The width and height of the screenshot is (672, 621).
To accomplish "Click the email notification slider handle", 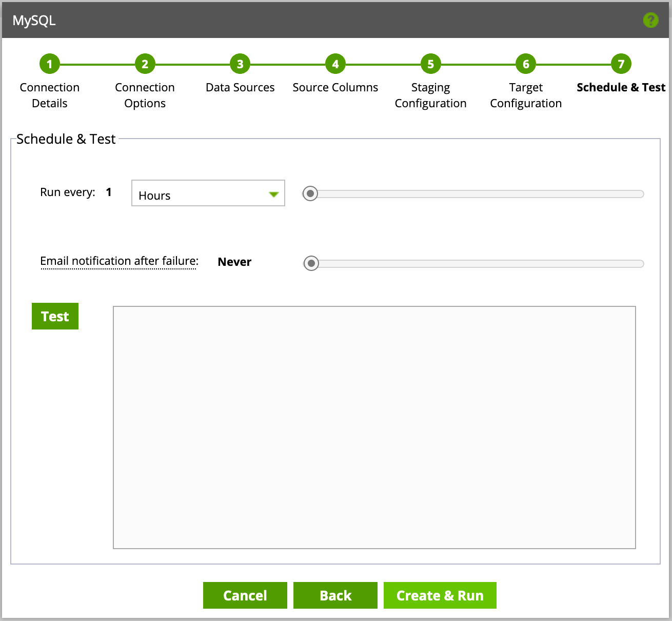I will tap(311, 263).
